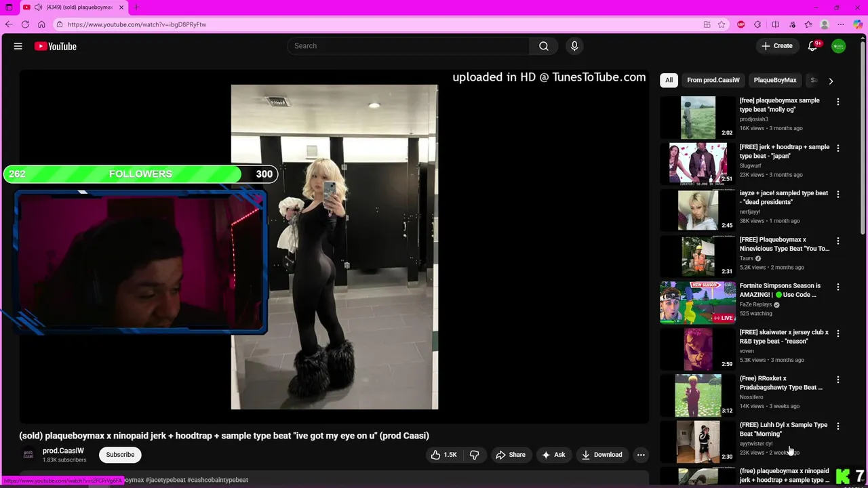Download the video

[x=601, y=455]
